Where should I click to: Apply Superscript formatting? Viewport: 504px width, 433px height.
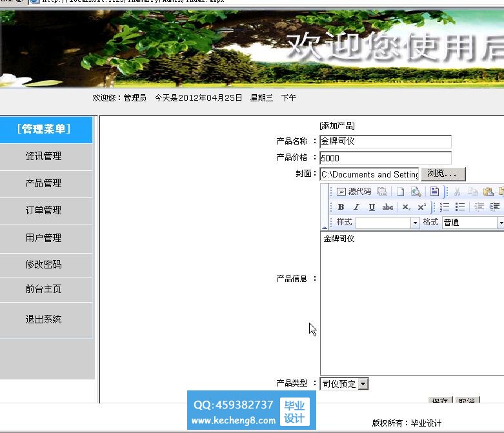pyautogui.click(x=421, y=207)
